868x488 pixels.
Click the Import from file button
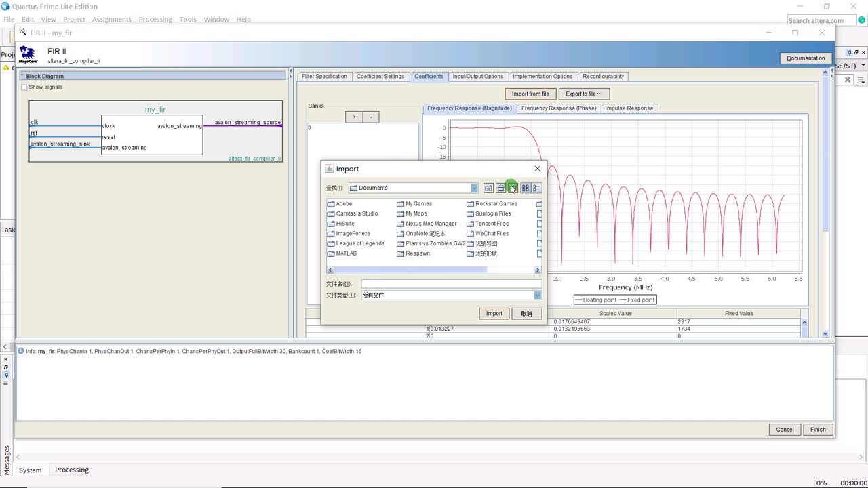pyautogui.click(x=530, y=94)
